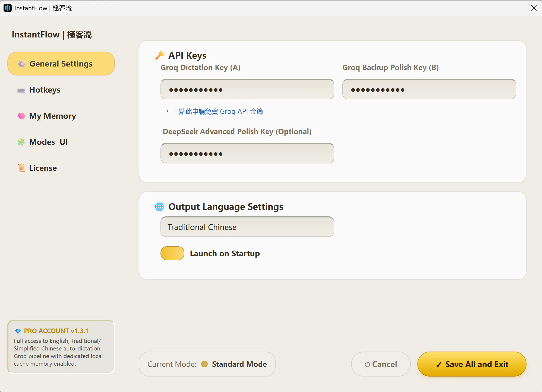This screenshot has height=392, width=542.
Task: Click the PRO ACCOUNT v1.3.1 label
Action: pyautogui.click(x=56, y=331)
